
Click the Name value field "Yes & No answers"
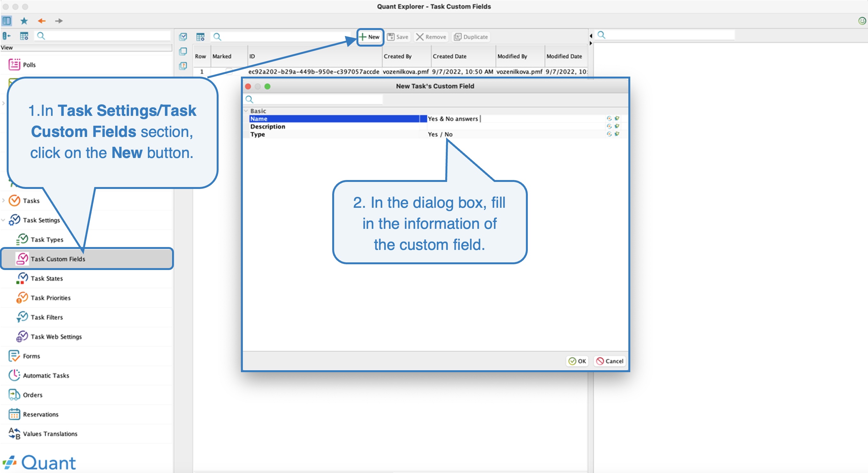point(516,119)
